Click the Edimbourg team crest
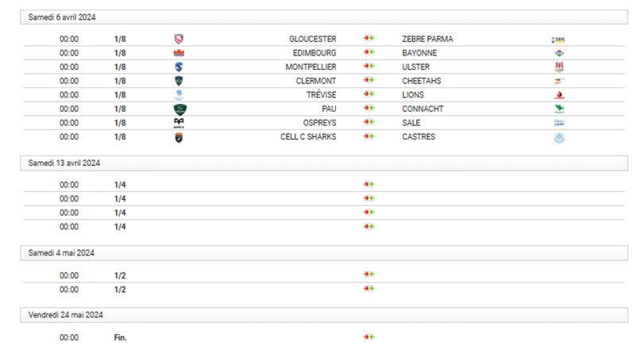Screen dimensions: 644x350 [x=179, y=53]
